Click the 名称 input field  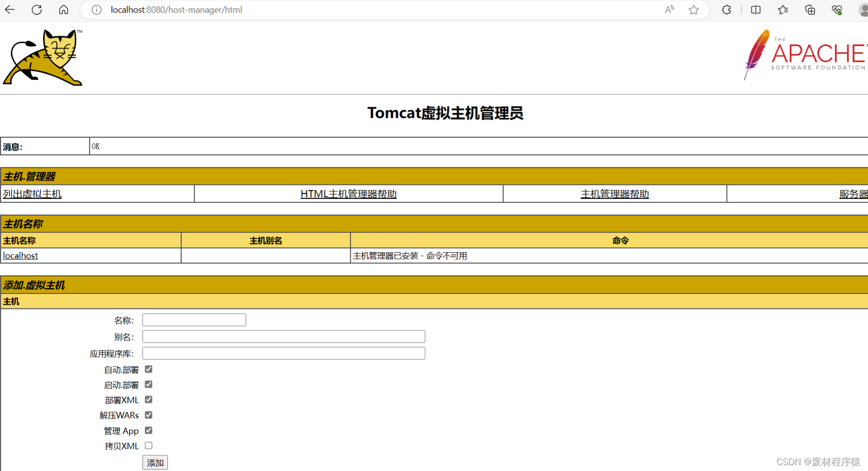point(194,319)
